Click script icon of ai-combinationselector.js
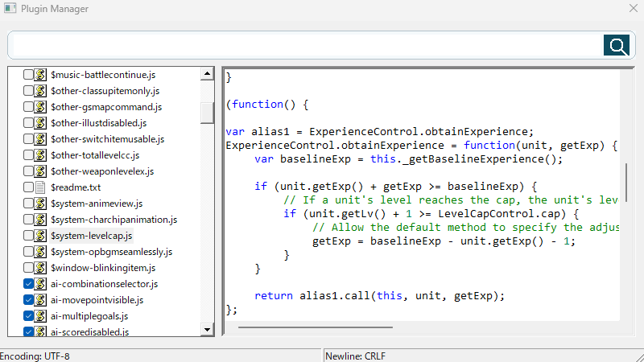 pyautogui.click(x=40, y=284)
